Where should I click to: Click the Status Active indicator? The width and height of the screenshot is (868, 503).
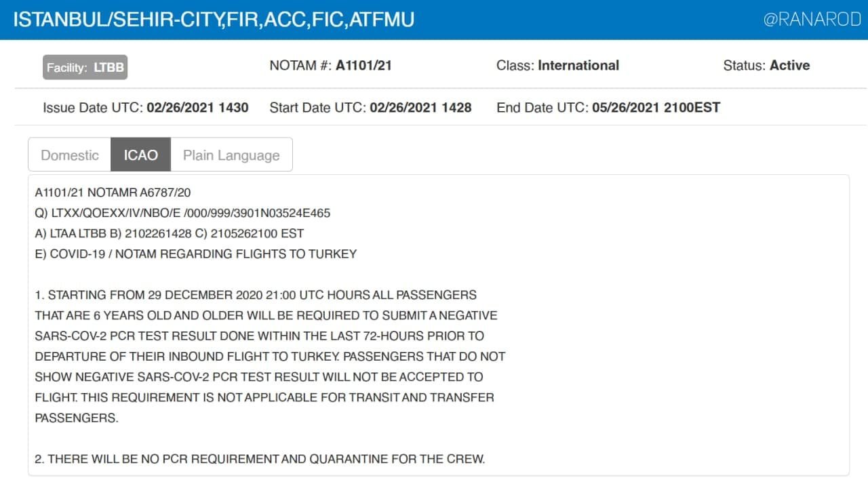(766, 66)
